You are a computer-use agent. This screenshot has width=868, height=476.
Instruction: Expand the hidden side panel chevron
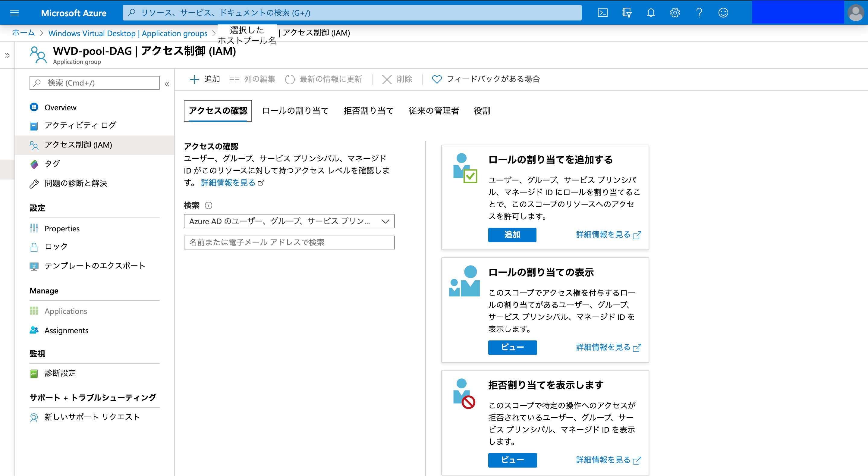(x=7, y=56)
